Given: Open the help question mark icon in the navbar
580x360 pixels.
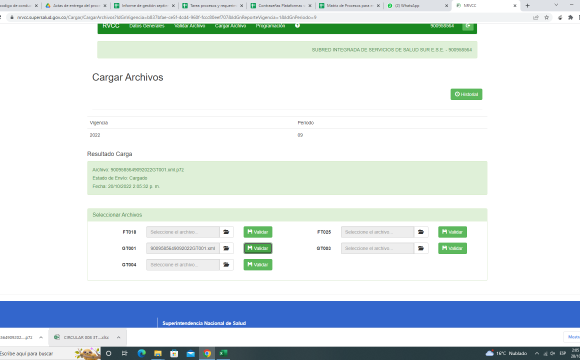Looking at the screenshot, I should coord(297,26).
